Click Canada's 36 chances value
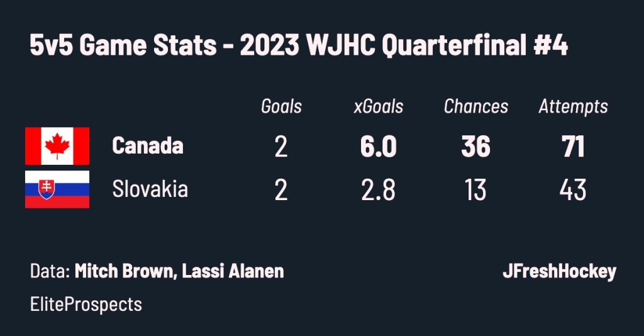Image resolution: width=644 pixels, height=336 pixels. coord(475,147)
